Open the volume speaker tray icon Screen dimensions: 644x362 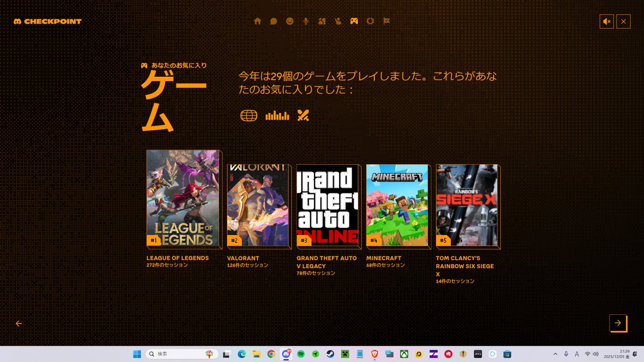[x=596, y=354]
